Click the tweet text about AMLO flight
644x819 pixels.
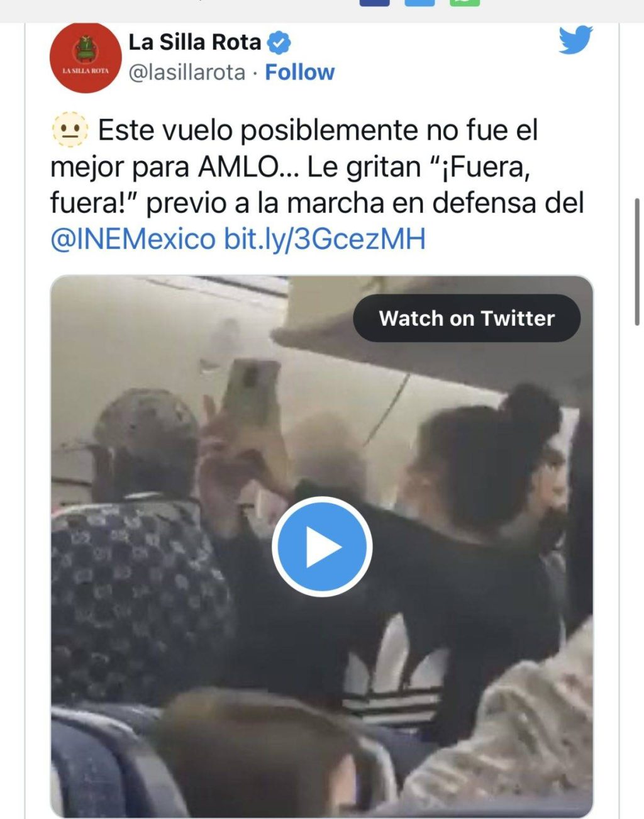click(317, 184)
